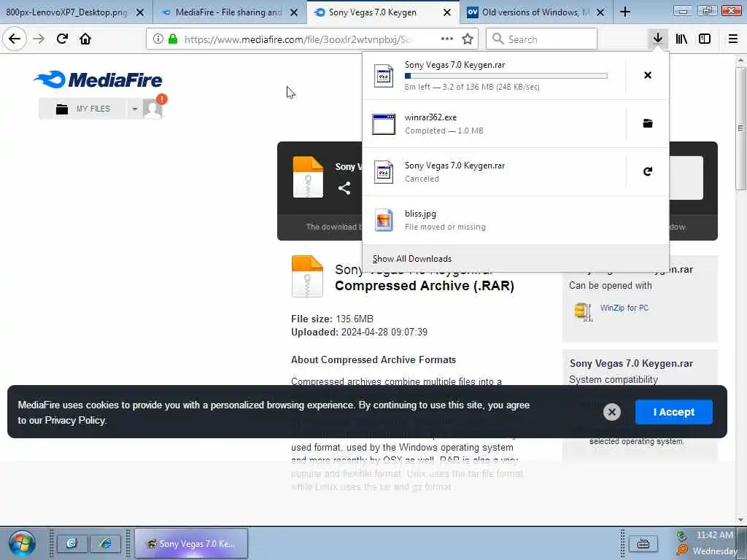747x560 pixels.
Task: Click the bliss.jpg file icon
Action: coord(384,219)
